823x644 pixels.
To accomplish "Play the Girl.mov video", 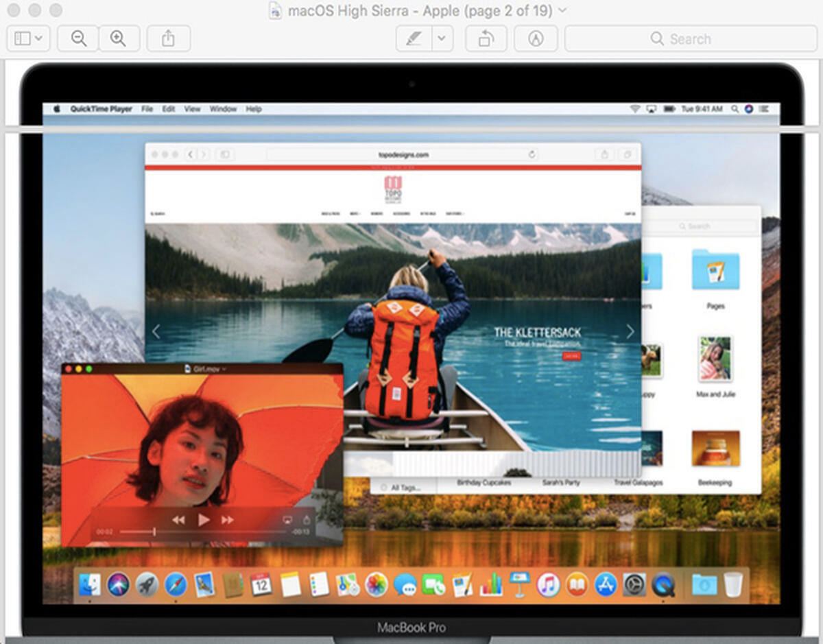I will [204, 520].
